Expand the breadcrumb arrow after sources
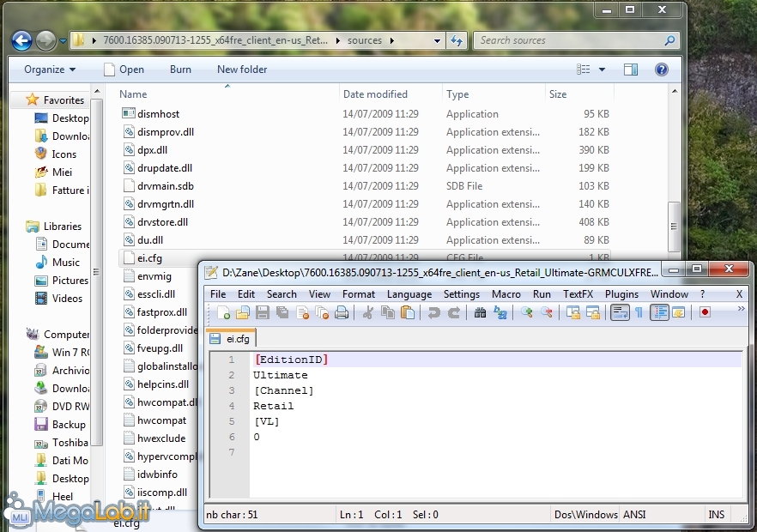This screenshot has width=757, height=532. click(x=392, y=40)
